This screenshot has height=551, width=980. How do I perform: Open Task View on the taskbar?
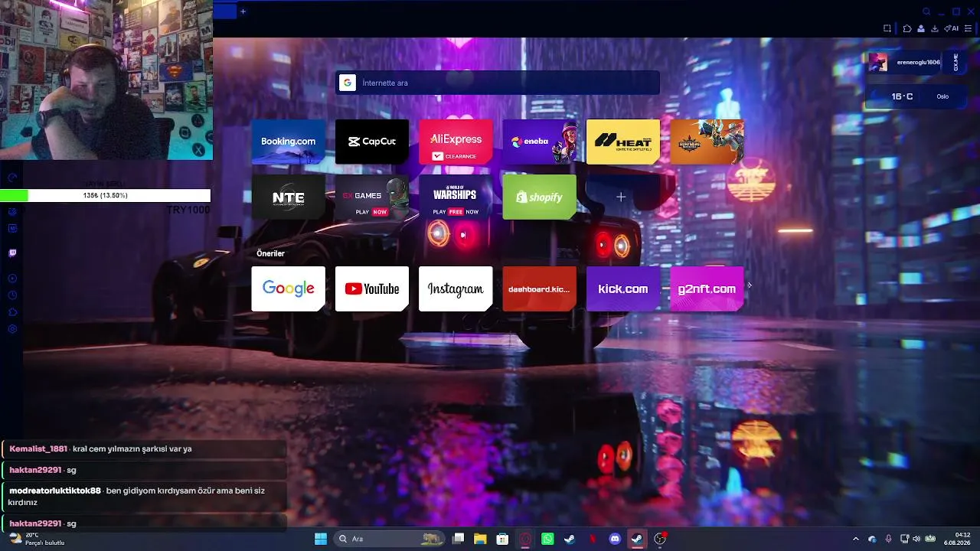point(458,539)
